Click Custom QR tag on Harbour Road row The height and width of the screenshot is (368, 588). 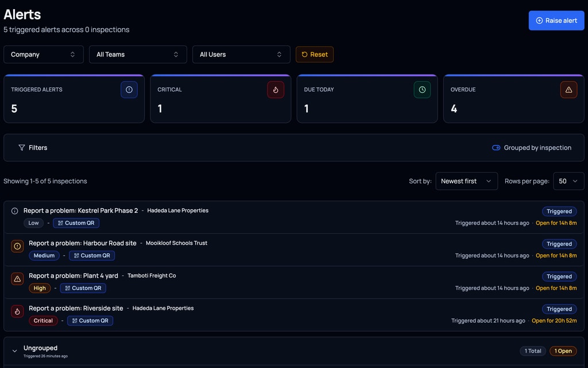92,256
